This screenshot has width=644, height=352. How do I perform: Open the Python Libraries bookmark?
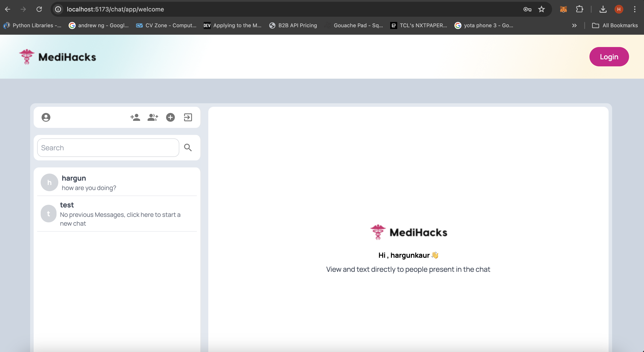point(33,25)
